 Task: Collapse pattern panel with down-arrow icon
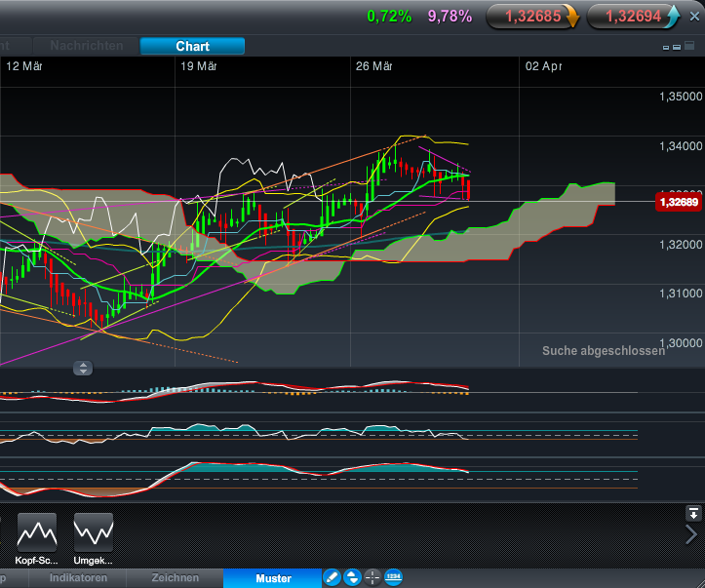(x=693, y=513)
